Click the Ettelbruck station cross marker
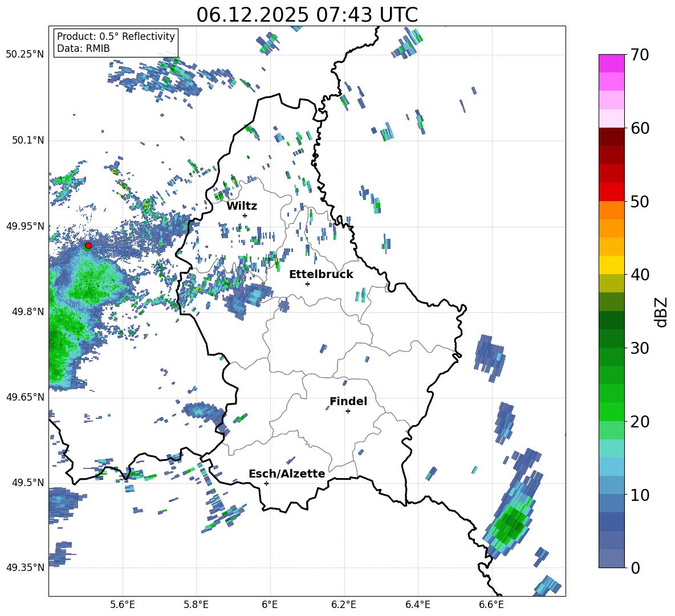This screenshot has width=675, height=616. [x=307, y=284]
